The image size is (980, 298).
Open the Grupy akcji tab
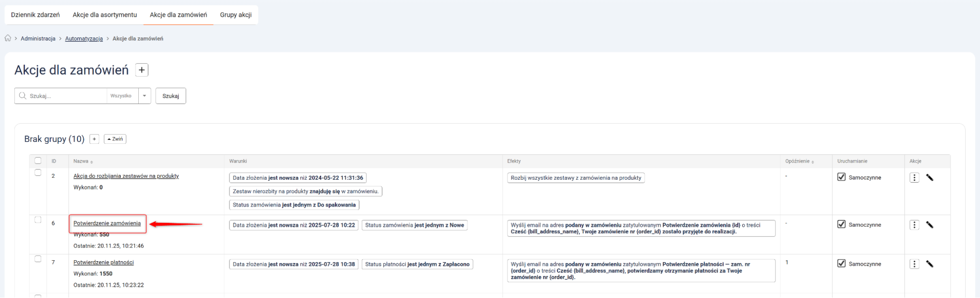pyautogui.click(x=236, y=15)
